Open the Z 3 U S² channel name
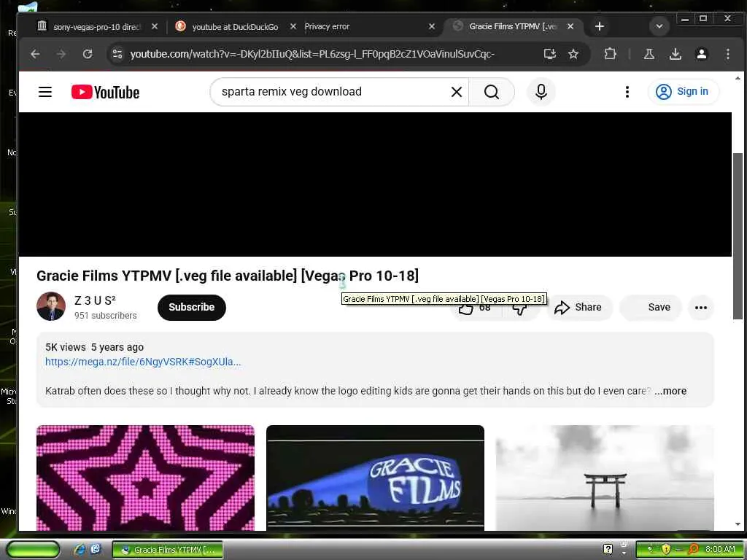747x560 pixels. tap(96, 300)
